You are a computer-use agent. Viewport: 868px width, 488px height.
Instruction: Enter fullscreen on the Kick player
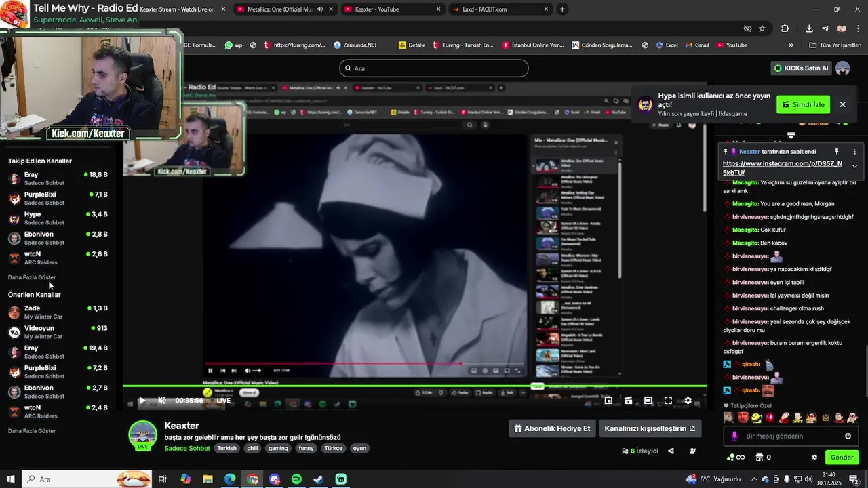(668, 401)
